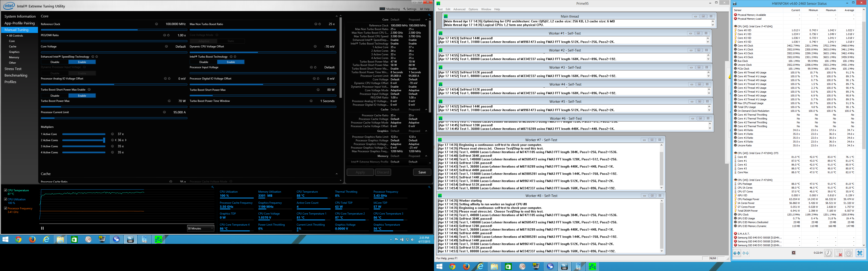Collapse Cache group in proposed settings panel
This screenshot has width=868, height=271.
426,109
